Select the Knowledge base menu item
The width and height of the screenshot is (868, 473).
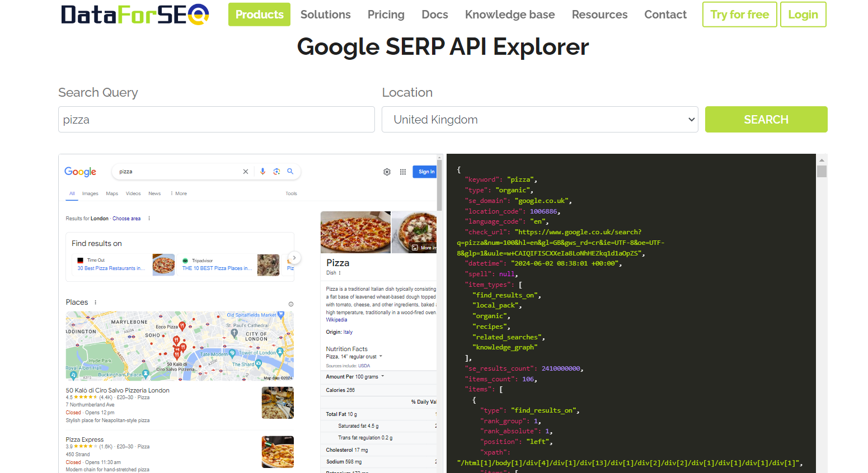pos(509,15)
